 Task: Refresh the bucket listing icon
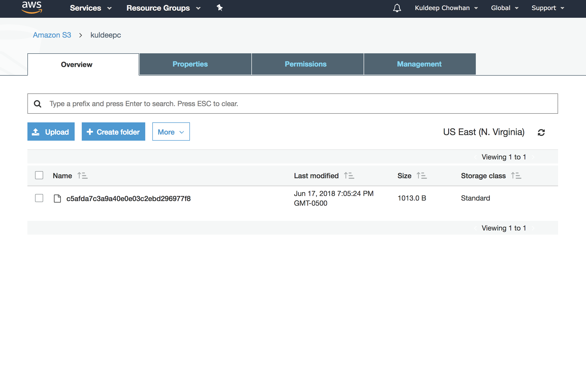coord(541,132)
